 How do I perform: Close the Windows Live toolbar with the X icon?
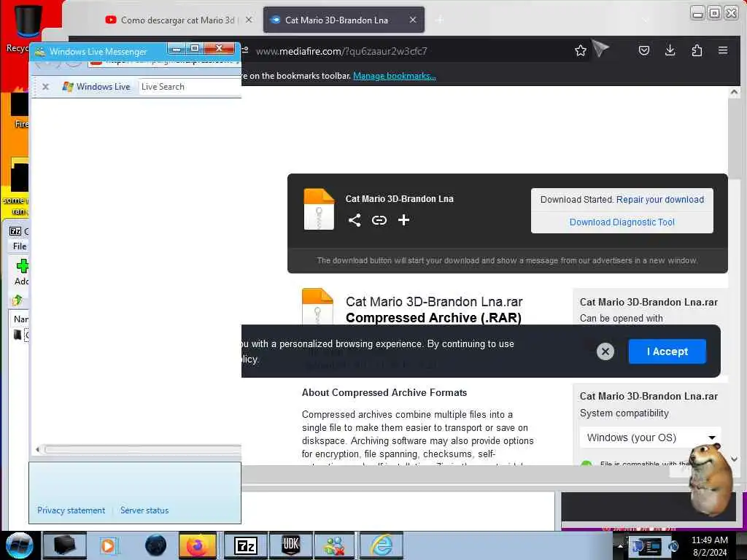tap(45, 87)
